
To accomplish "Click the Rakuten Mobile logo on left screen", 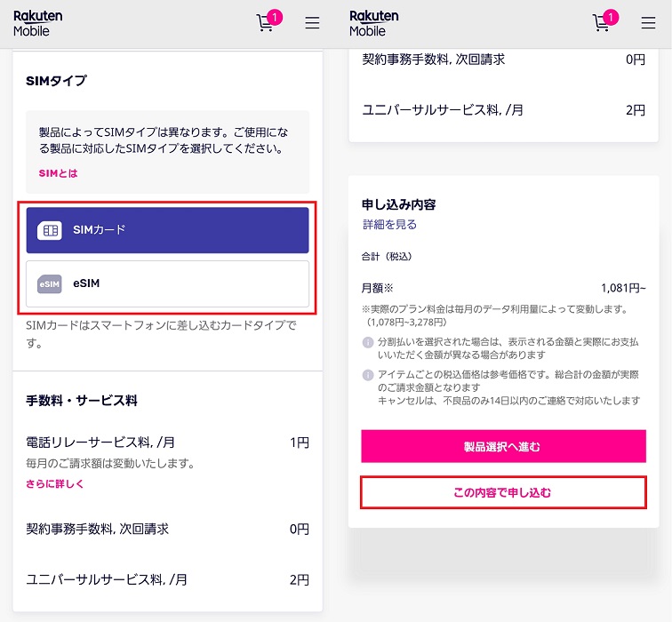I will [x=37, y=23].
